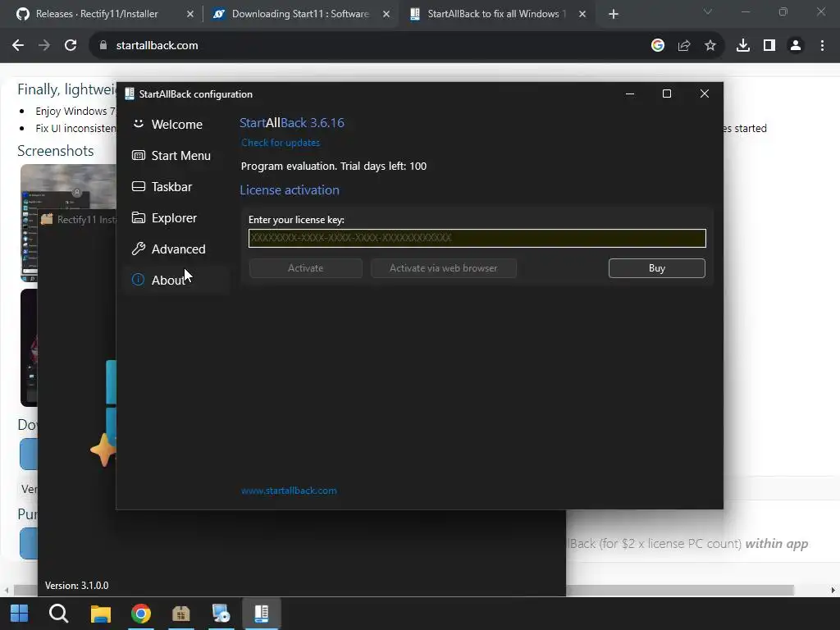Open Windows Start button on taskbar
Image resolution: width=840 pixels, height=630 pixels.
pyautogui.click(x=19, y=614)
